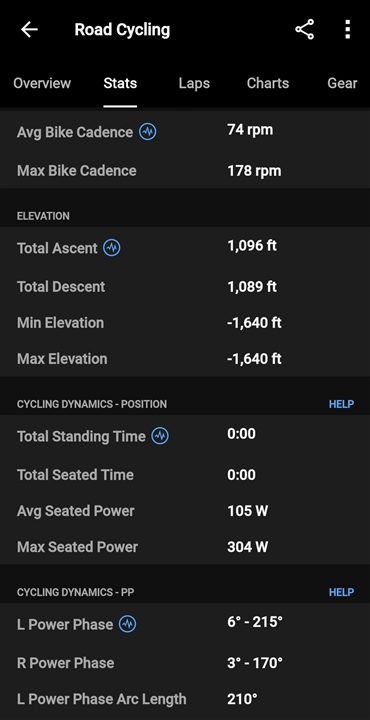Viewport: 370px width, 720px height.
Task: Tap the back arrow icon
Action: [x=29, y=30]
